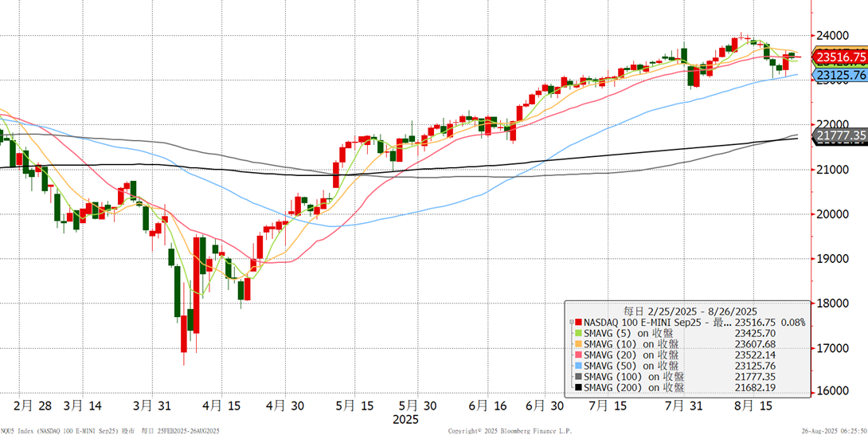Click the legend value 23607.68
The width and height of the screenshot is (868, 435).
(755, 344)
